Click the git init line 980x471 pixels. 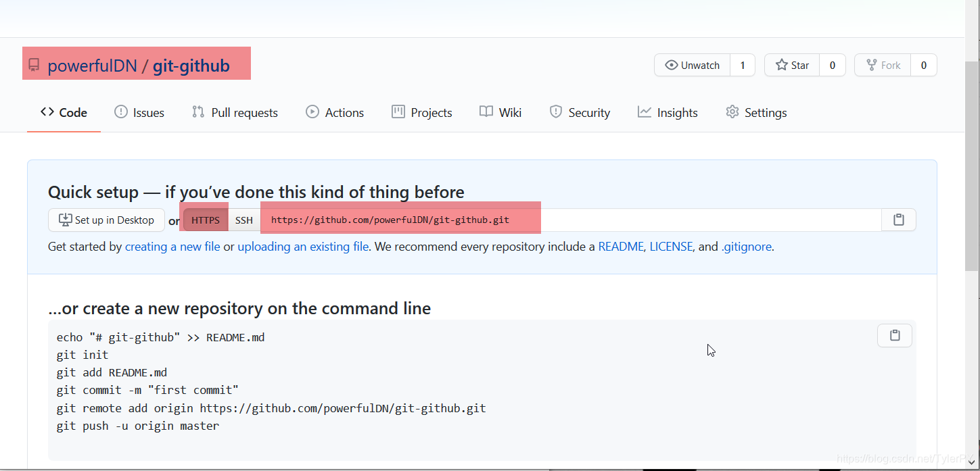(83, 355)
